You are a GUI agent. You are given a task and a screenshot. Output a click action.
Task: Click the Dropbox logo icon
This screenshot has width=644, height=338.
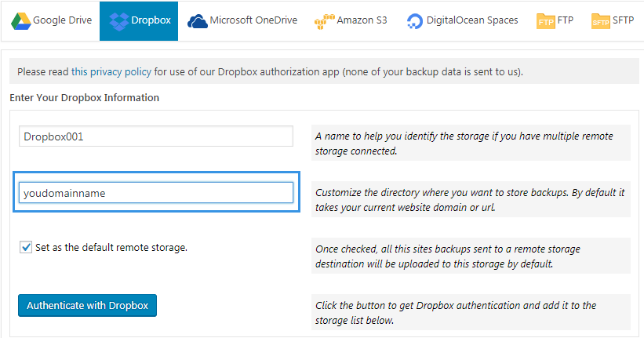click(119, 21)
